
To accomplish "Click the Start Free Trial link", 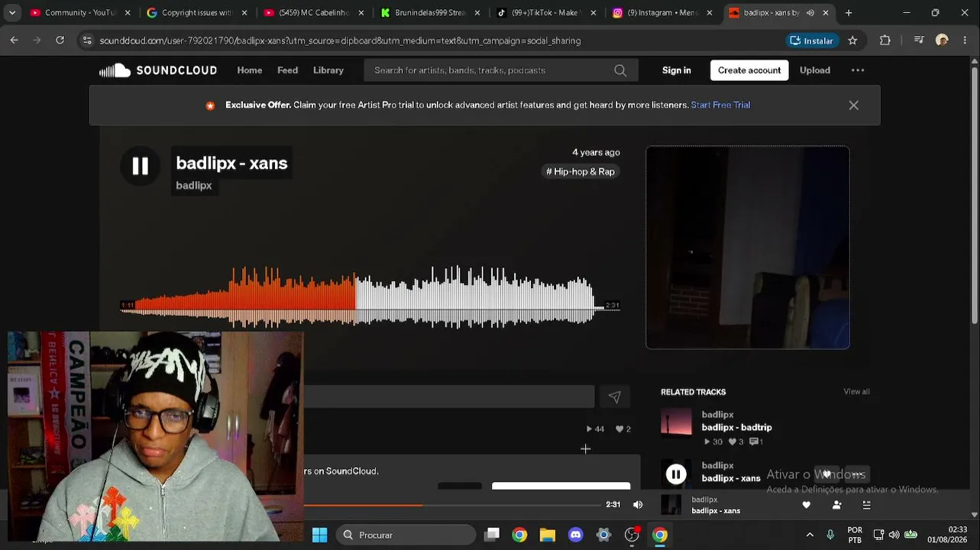I will 720,105.
